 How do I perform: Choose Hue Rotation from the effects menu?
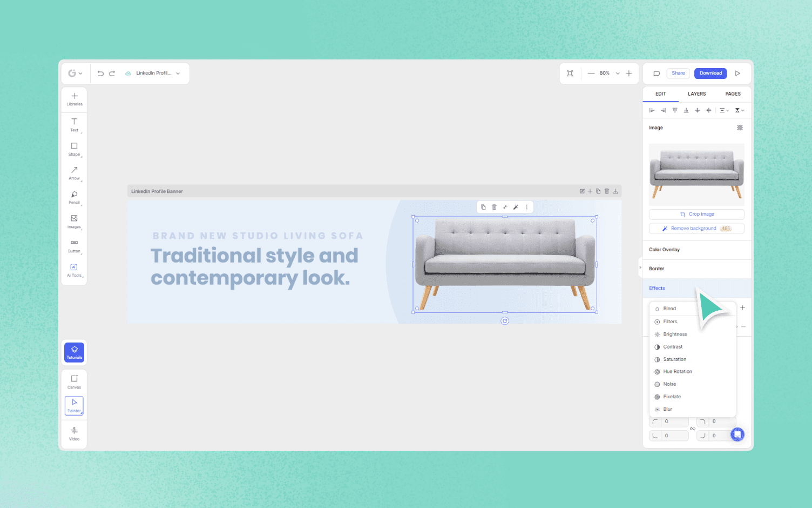point(693,372)
